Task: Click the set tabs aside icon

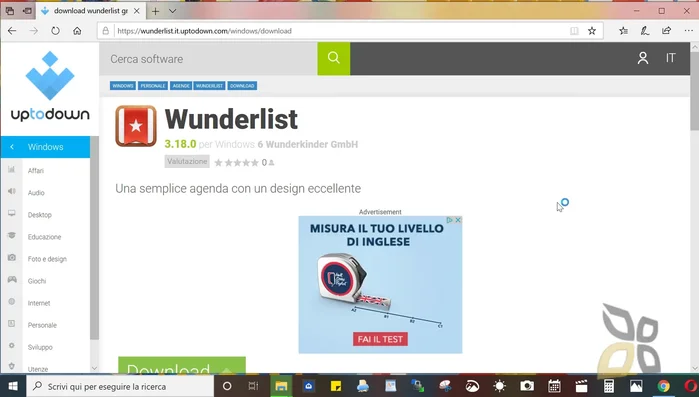Action: tap(28, 11)
